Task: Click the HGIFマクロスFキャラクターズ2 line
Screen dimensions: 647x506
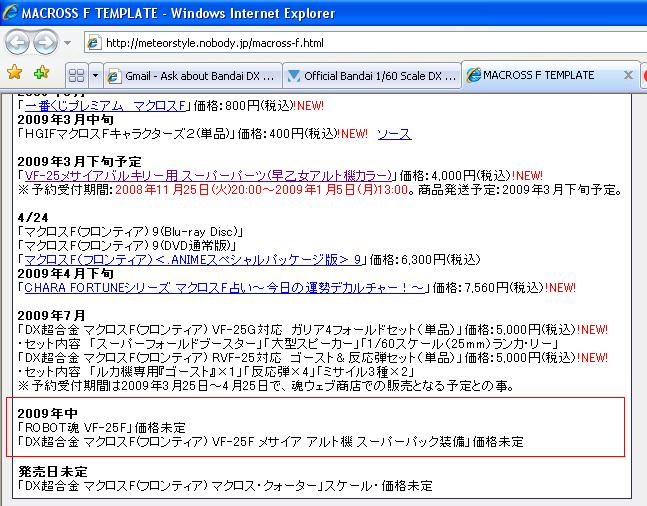Action: [x=193, y=134]
